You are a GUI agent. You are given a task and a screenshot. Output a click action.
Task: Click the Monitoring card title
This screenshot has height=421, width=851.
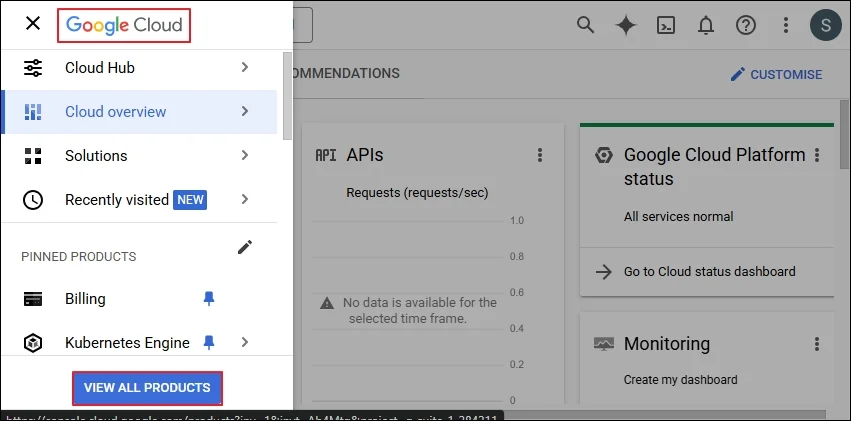[x=666, y=343]
